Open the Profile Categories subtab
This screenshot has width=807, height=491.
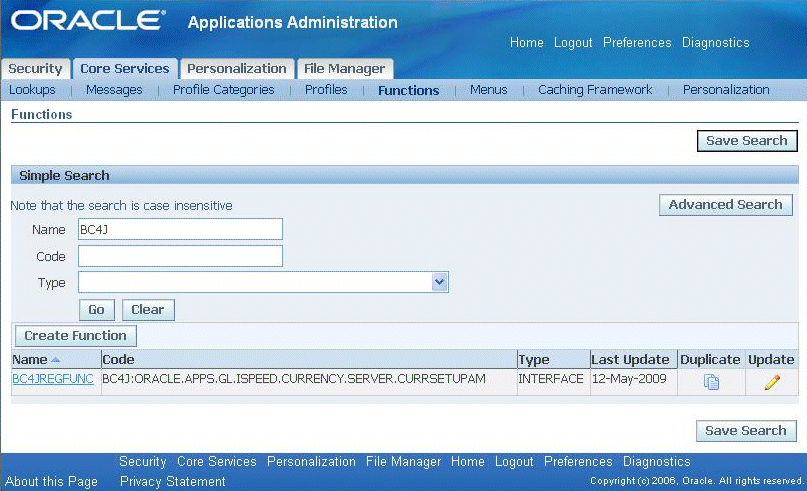[223, 90]
